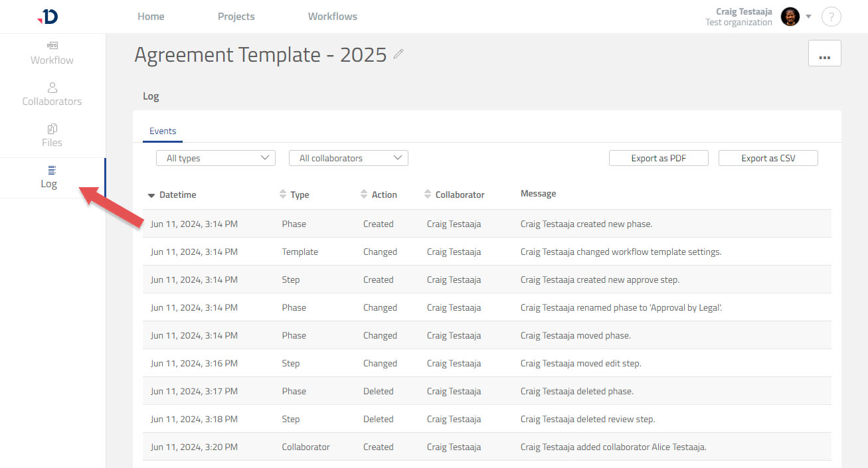
Task: Switch to the Events tab
Action: tap(162, 131)
